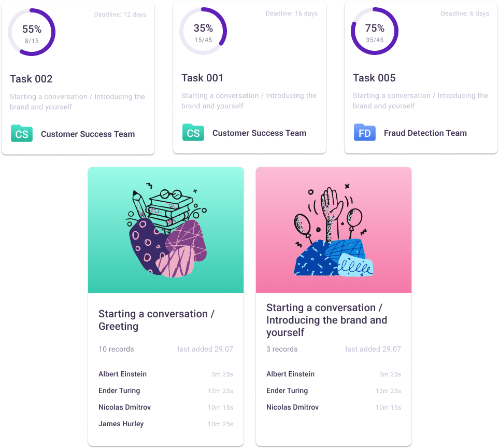Screen dimensions: 499x448
Task: Select Fraud Detection Team label
Action: point(425,133)
